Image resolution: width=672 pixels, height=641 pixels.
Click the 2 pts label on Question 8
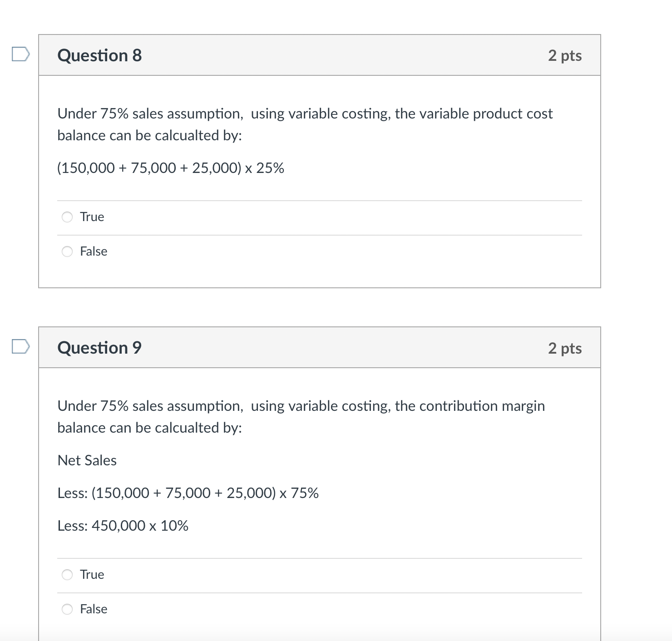(565, 56)
